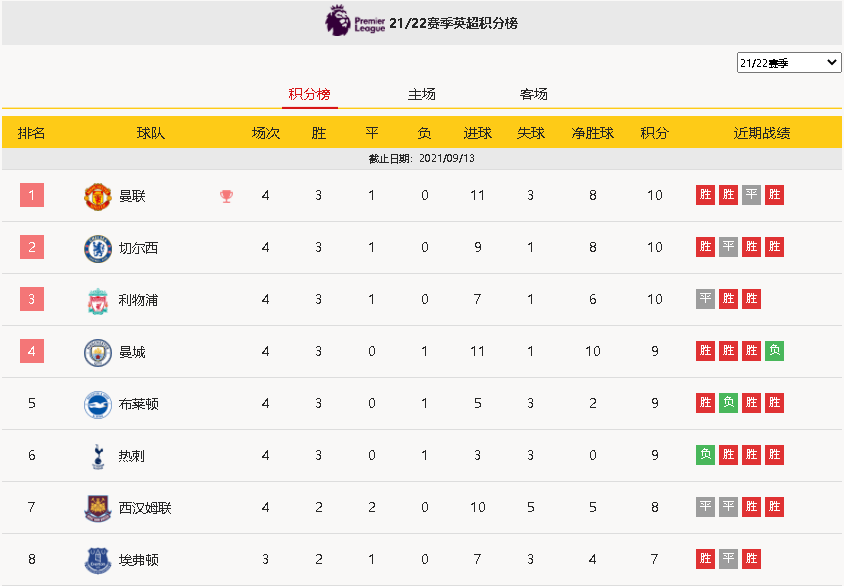The width and height of the screenshot is (844, 586).
Task: Click the Premier League logo in header
Action: pos(355,21)
